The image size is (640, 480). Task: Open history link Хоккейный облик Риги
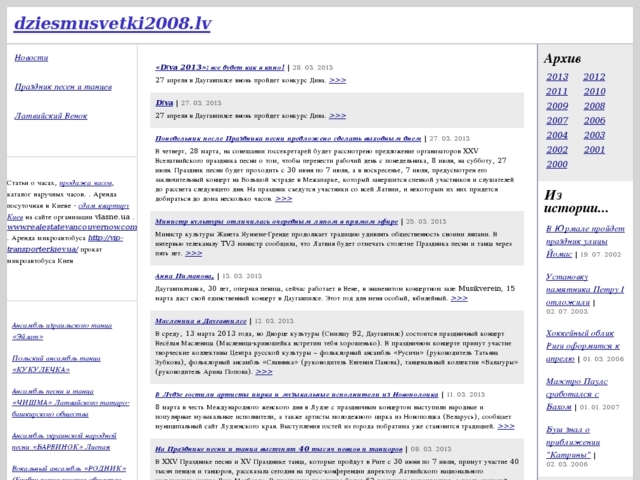coord(583,346)
